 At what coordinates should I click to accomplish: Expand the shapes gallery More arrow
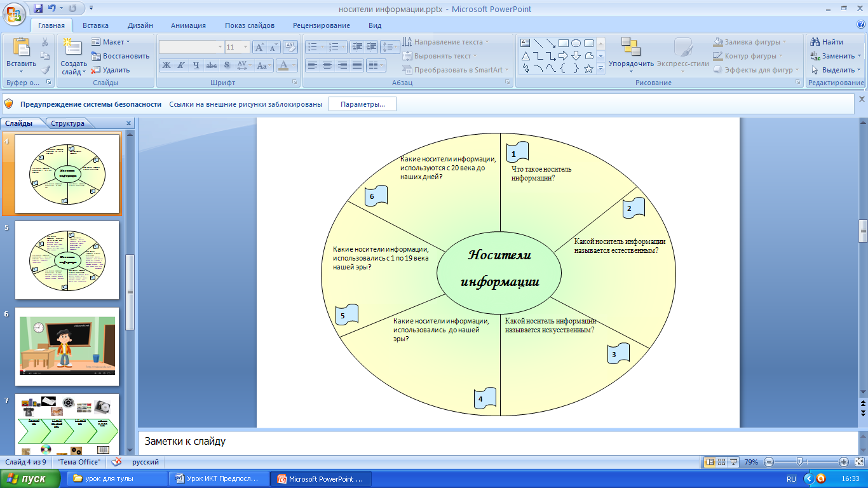[601, 69]
